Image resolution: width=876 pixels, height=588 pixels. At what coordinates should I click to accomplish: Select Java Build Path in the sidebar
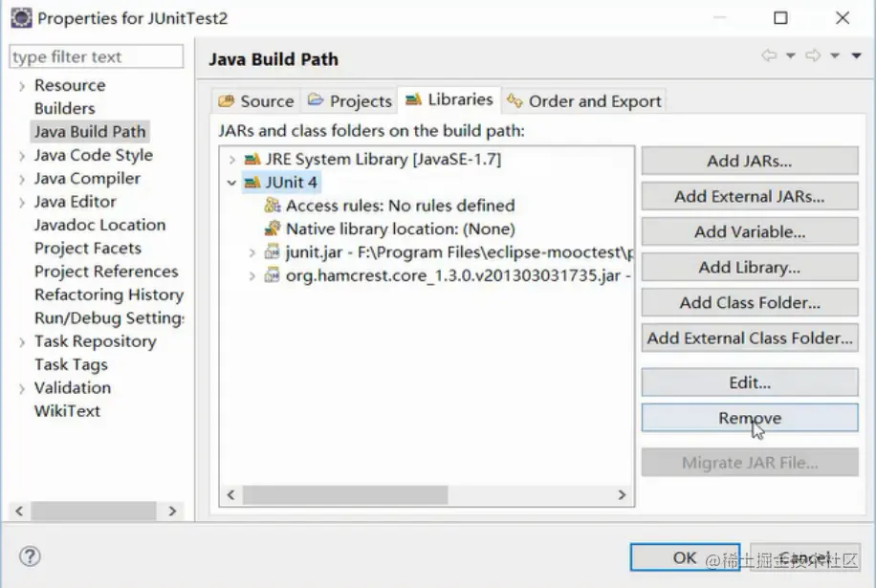click(x=90, y=132)
